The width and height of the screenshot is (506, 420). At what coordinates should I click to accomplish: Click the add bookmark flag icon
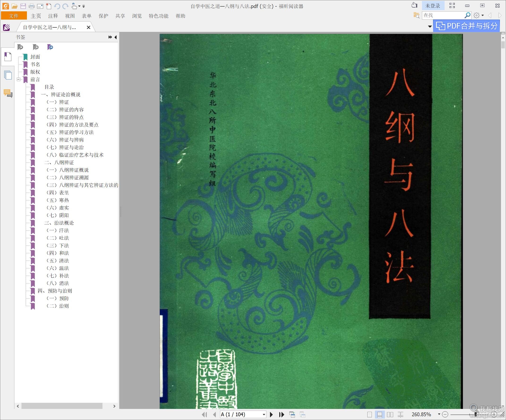point(36,47)
